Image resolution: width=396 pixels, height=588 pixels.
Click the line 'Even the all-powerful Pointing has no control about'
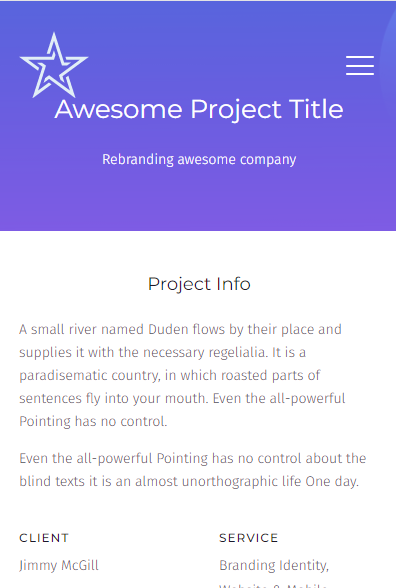click(x=193, y=458)
